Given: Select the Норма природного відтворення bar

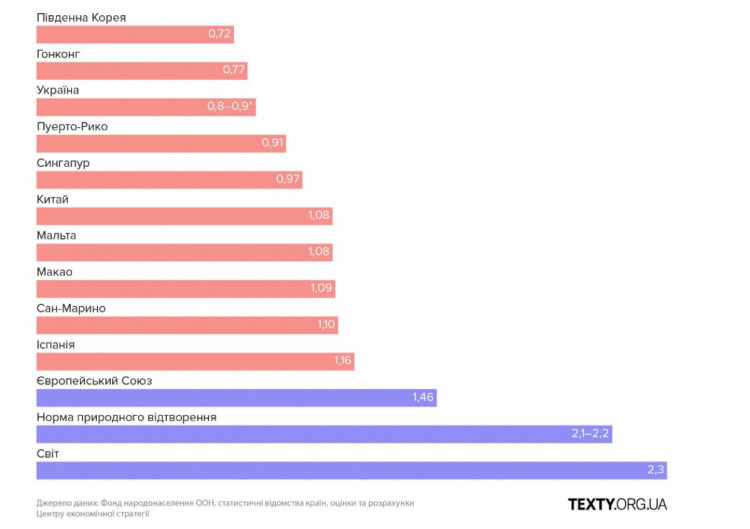Looking at the screenshot, I should tap(324, 434).
